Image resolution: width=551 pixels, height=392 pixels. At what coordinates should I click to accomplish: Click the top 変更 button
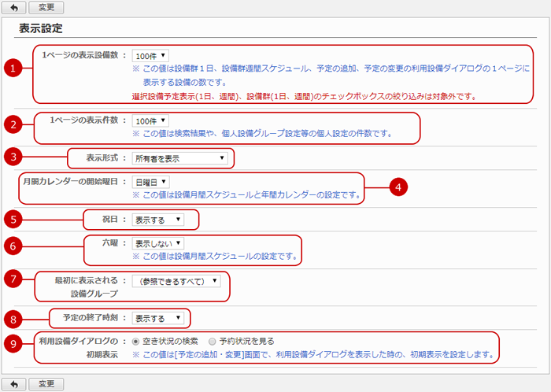point(47,7)
